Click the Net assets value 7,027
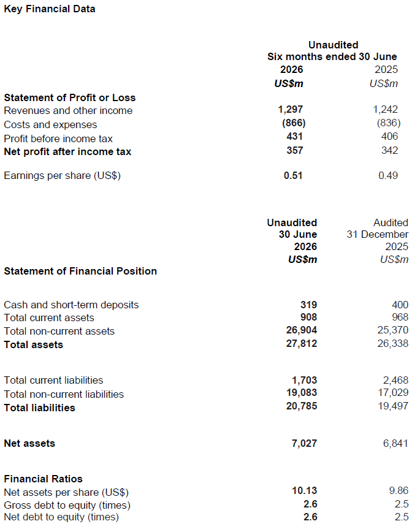The image size is (420, 532). pos(304,443)
